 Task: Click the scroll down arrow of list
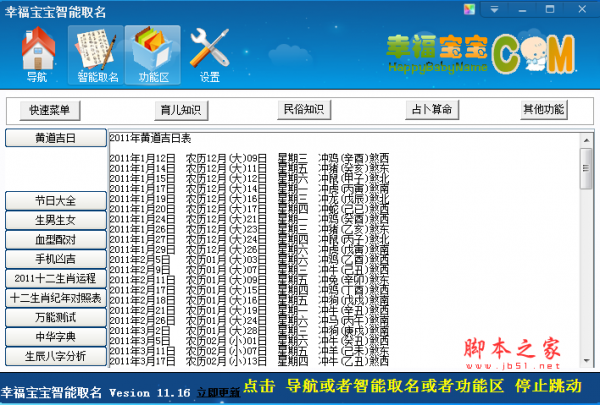coord(586,360)
